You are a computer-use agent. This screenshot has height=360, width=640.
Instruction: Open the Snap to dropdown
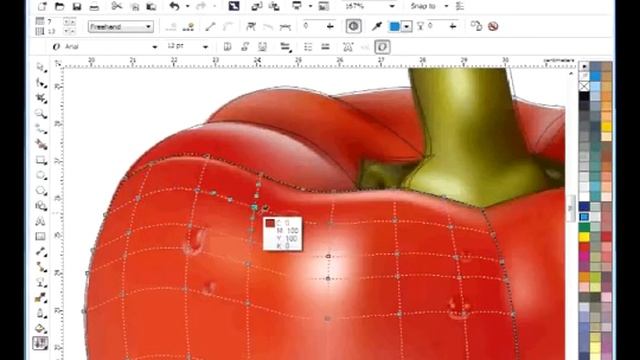click(x=446, y=6)
